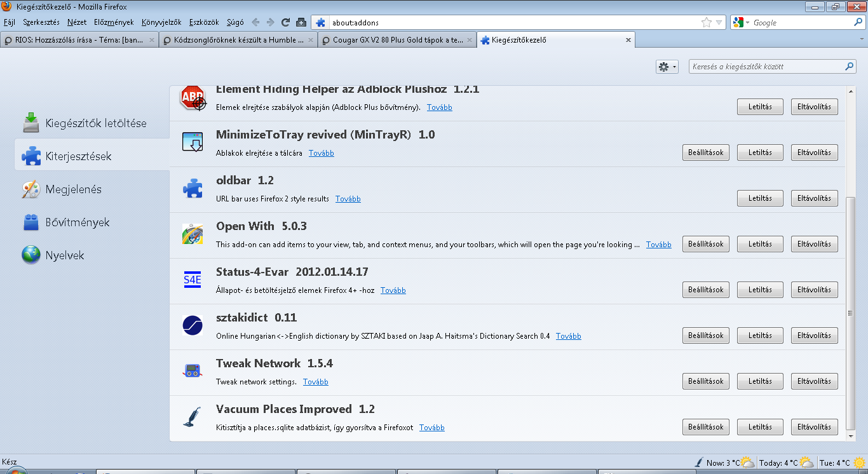Click the forward navigation arrow
Viewport: 868px width, 474px height.
[271, 22]
